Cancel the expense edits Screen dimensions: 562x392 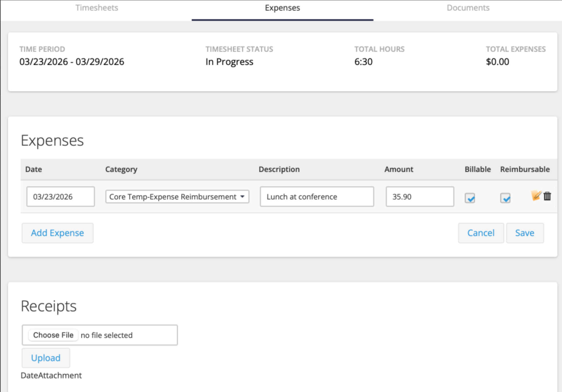point(481,233)
